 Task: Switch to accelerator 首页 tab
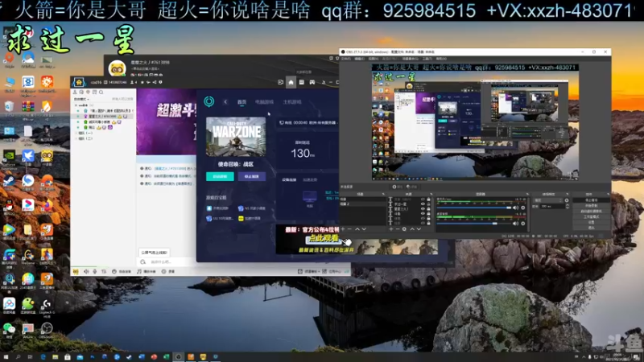(242, 102)
